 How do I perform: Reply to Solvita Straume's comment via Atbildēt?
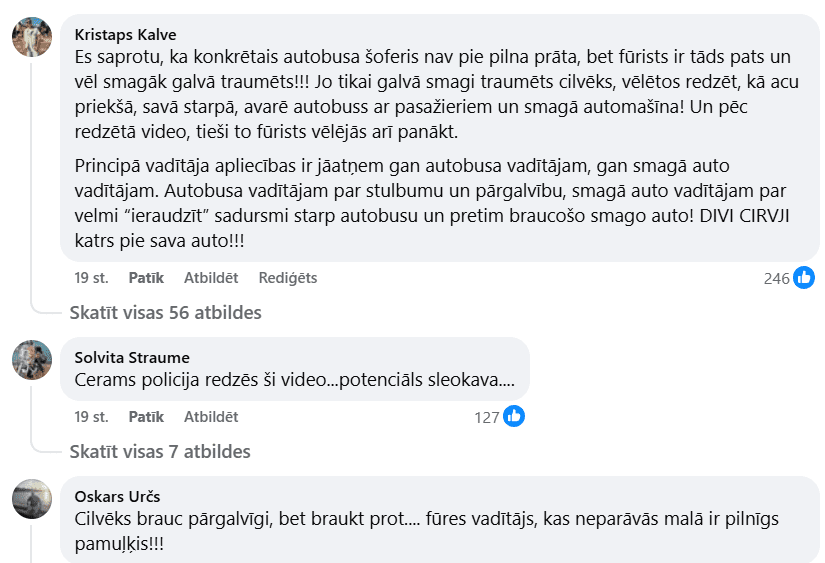click(211, 416)
